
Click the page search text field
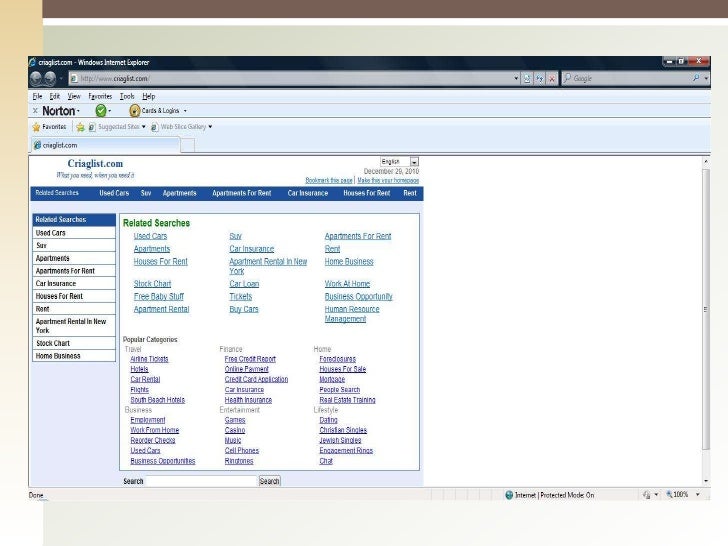point(202,481)
